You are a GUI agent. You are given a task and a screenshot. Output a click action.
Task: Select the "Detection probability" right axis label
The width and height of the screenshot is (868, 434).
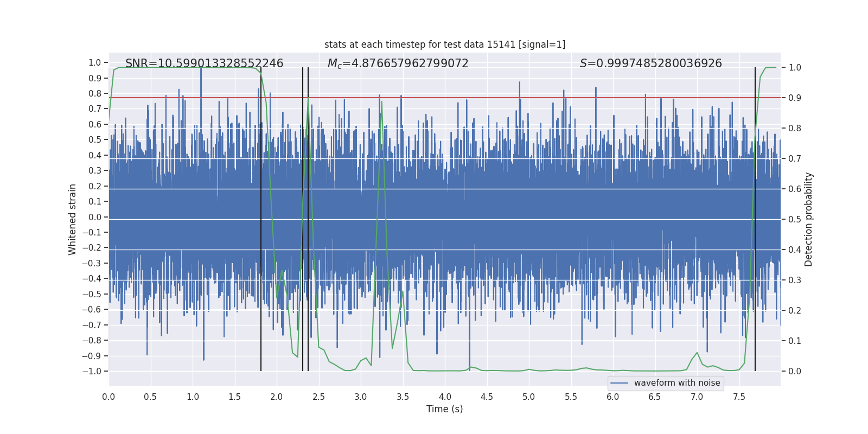(809, 219)
